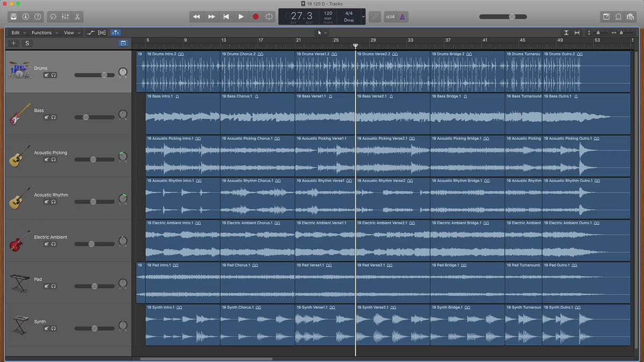The height and width of the screenshot is (362, 644).
Task: Solo the Bass track with headphones button
Action: pos(54,117)
